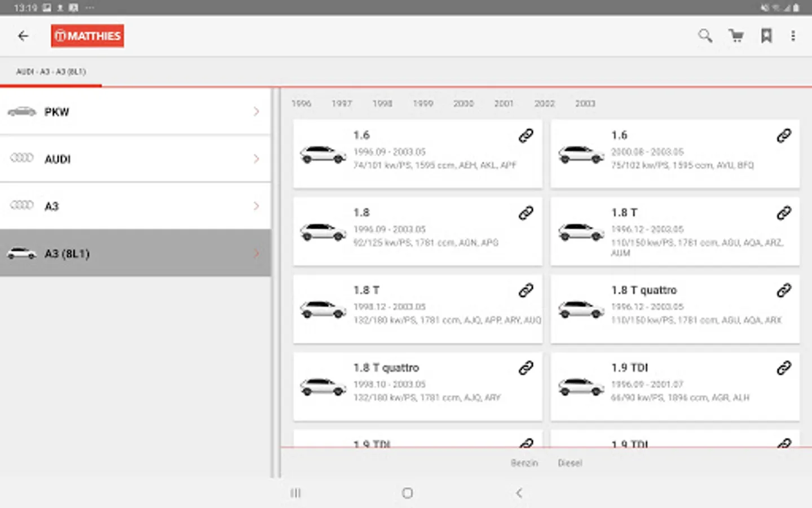Open the shopping cart
This screenshot has width=812, height=508.
pyautogui.click(x=736, y=36)
